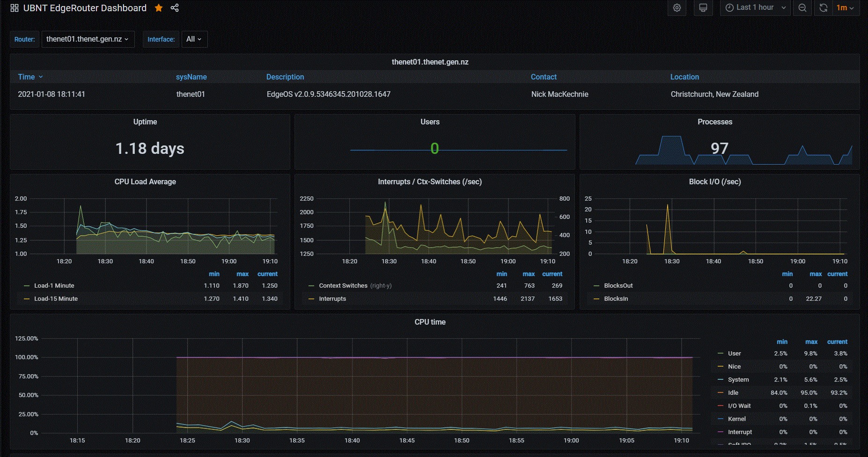Screen dimensions: 868x457
Task: Sort table by Location column
Action: [x=684, y=77]
